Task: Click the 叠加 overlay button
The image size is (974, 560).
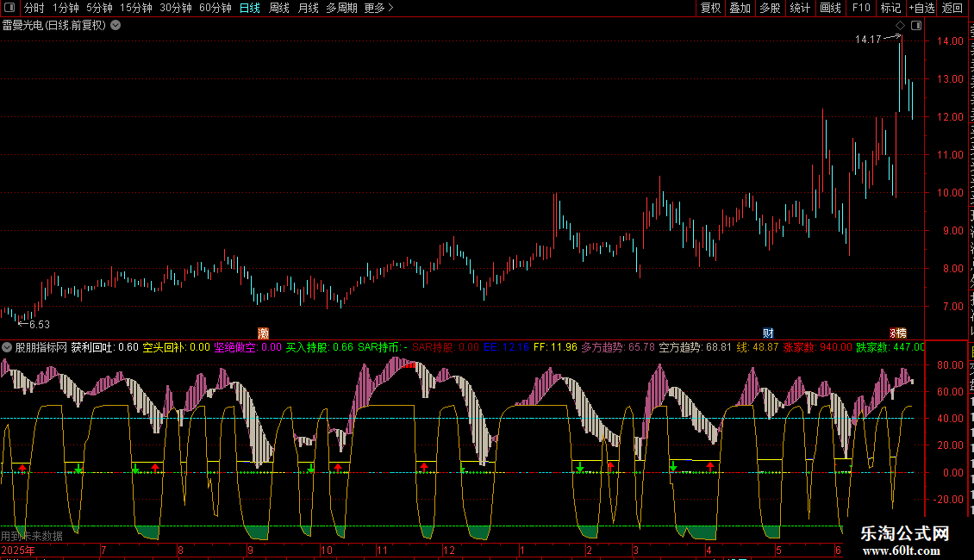Action: coord(740,8)
